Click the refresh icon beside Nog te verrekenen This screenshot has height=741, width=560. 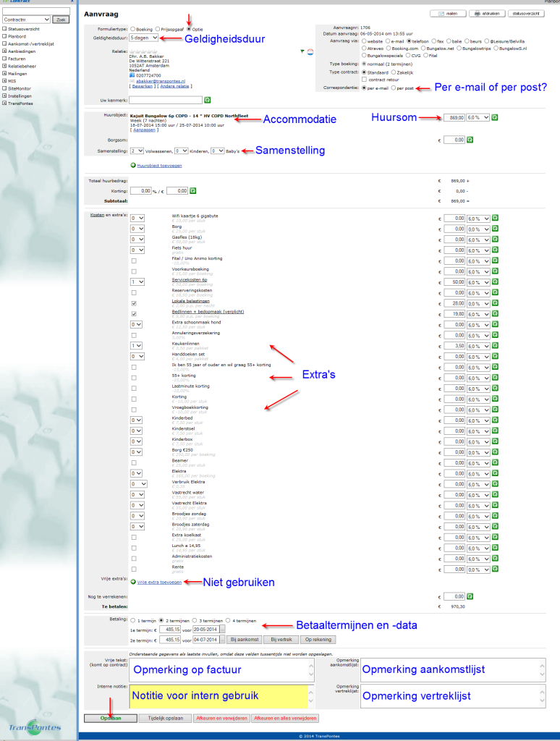coord(470,596)
